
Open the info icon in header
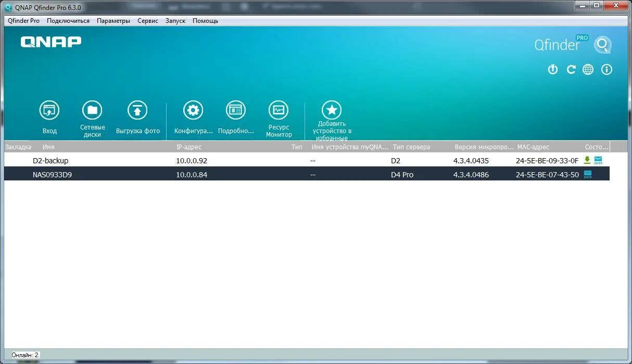coord(606,69)
